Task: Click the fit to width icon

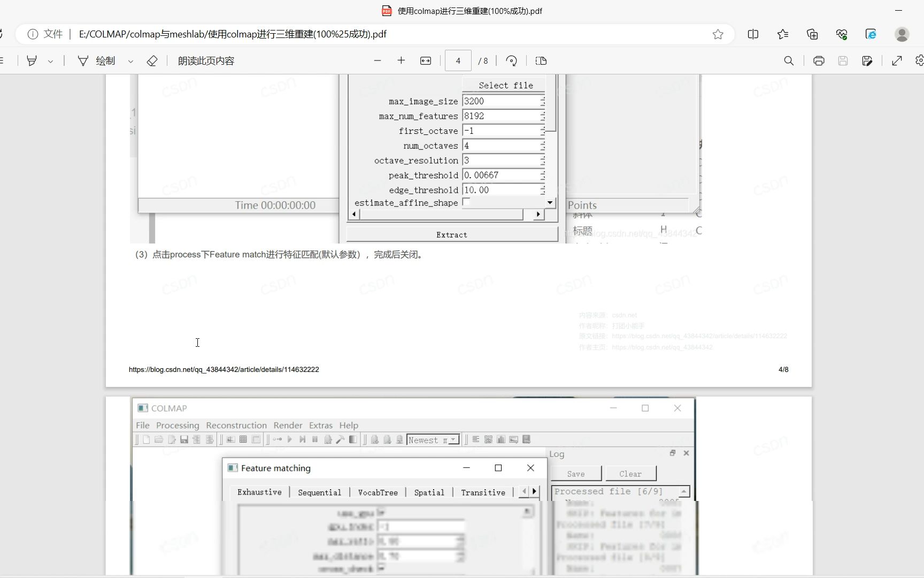Action: click(426, 61)
